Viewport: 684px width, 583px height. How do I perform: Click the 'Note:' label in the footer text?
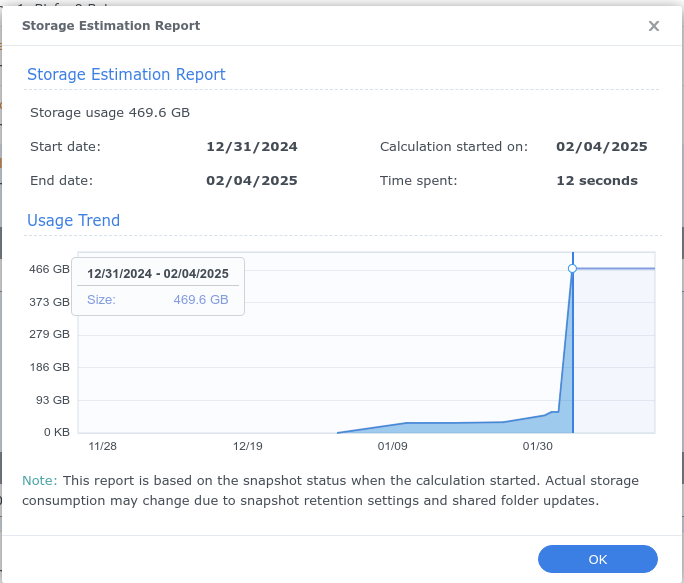click(x=40, y=480)
